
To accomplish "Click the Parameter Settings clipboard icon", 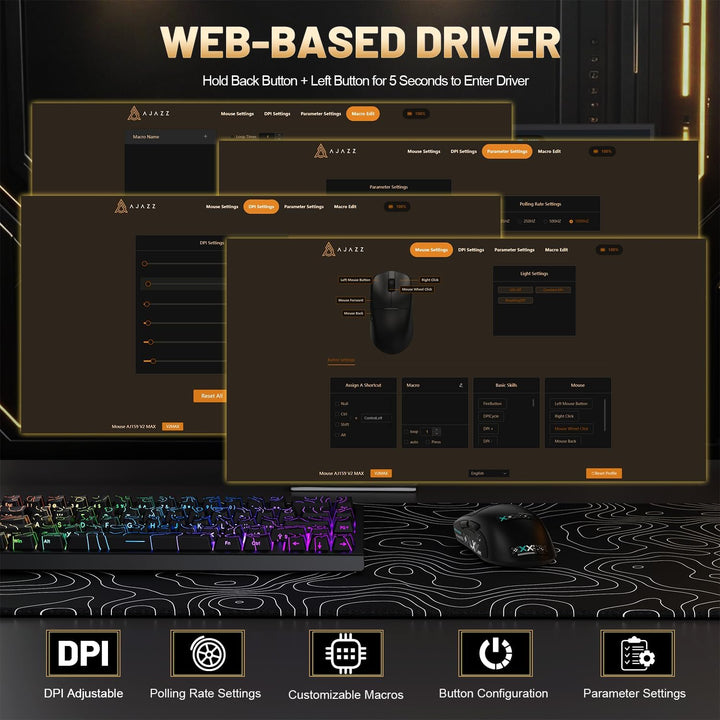I will pos(637,653).
